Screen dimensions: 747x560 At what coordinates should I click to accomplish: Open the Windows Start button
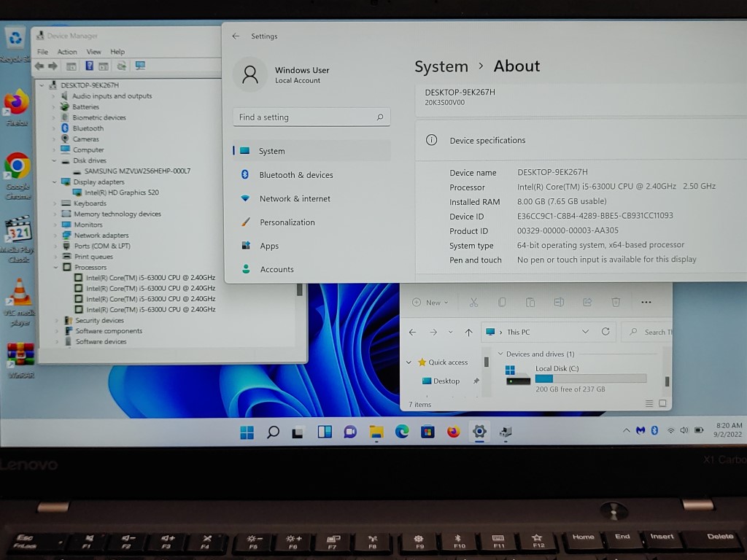click(247, 432)
